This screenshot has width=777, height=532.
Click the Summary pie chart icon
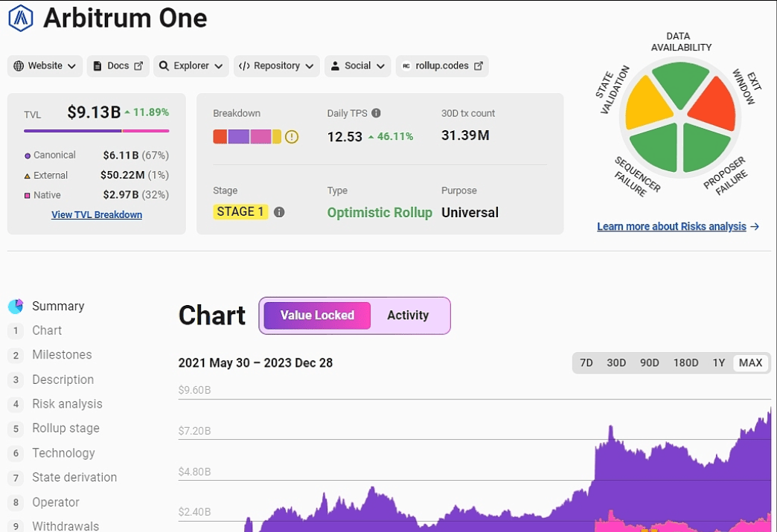(x=16, y=307)
